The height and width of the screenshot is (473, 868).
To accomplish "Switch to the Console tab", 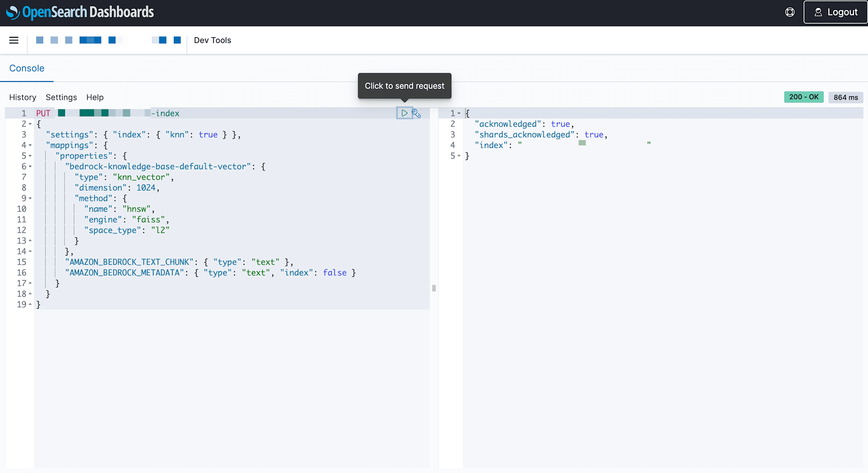I will pyautogui.click(x=27, y=69).
